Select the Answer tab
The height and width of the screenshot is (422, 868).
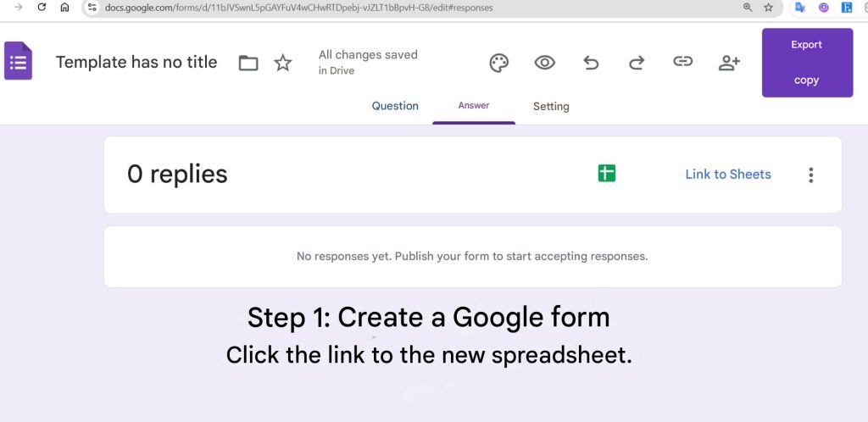coord(474,106)
